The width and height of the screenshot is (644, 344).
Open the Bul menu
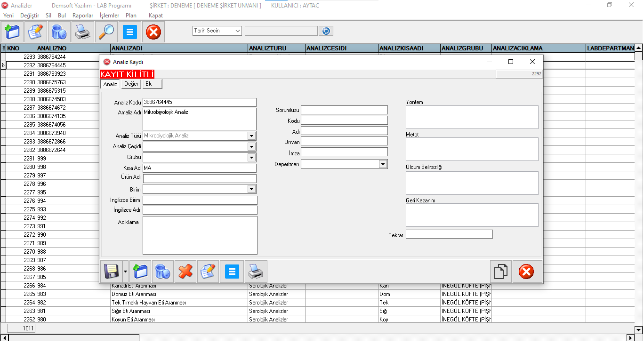click(x=62, y=16)
